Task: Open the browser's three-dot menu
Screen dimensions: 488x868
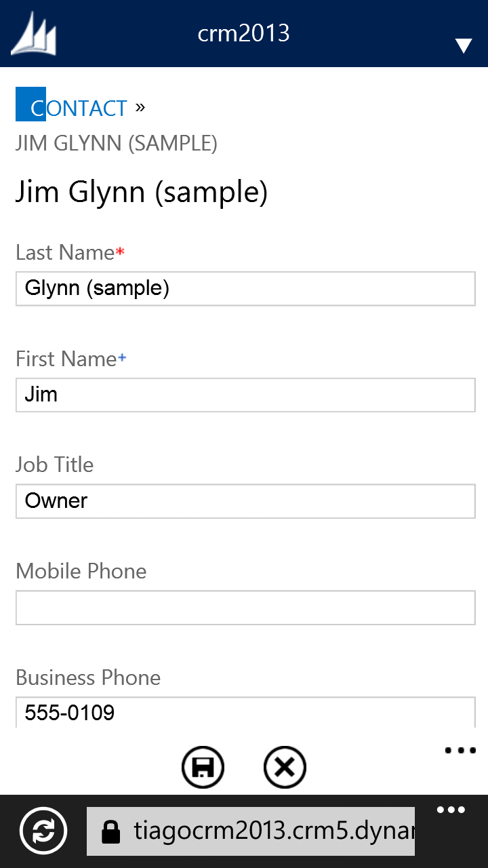Action: click(x=451, y=810)
